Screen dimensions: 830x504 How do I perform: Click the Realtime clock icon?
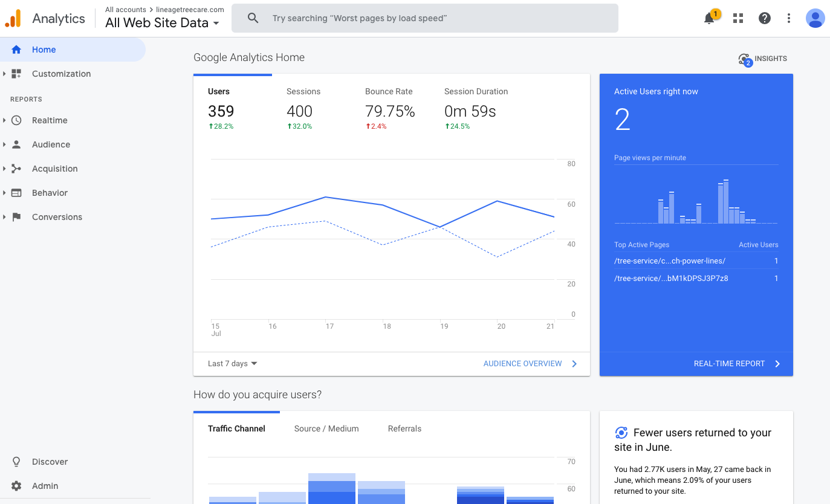coord(16,120)
